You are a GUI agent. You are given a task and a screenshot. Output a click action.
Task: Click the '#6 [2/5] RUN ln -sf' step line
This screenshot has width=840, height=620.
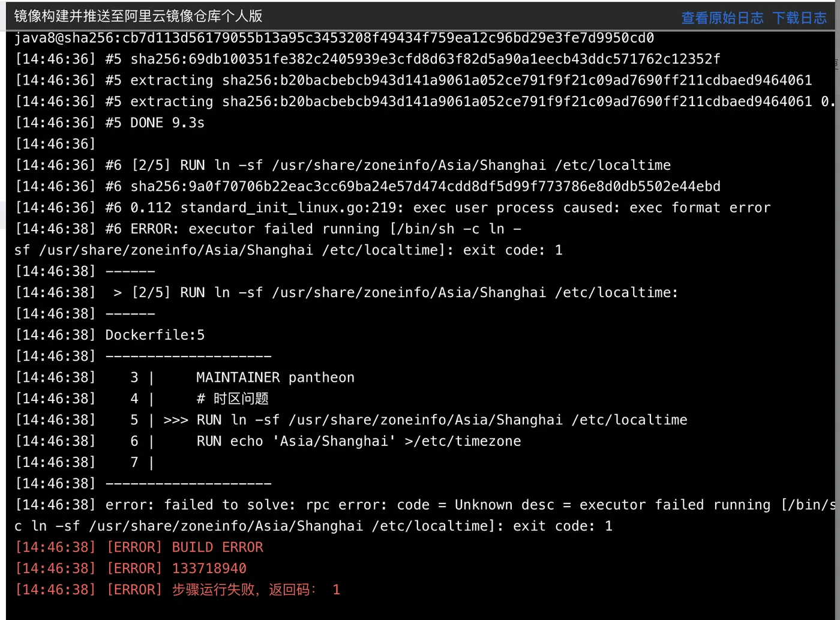343,165
